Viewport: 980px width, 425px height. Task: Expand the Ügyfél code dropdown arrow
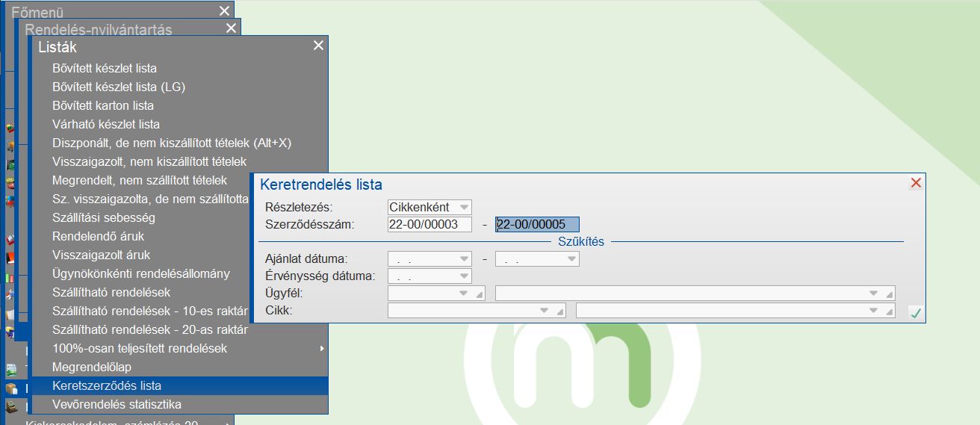(x=465, y=294)
